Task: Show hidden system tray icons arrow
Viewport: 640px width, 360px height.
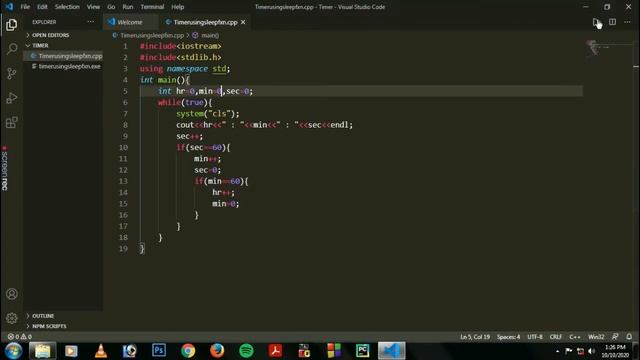Action: [558, 351]
